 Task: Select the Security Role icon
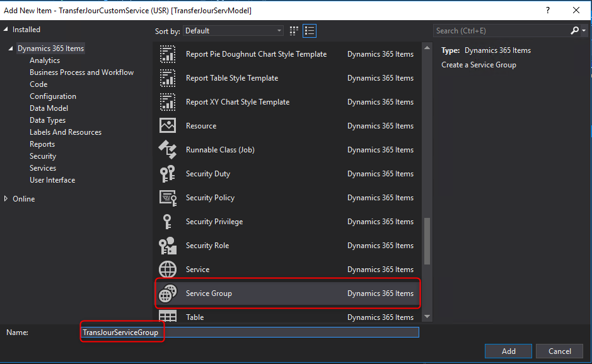(168, 246)
